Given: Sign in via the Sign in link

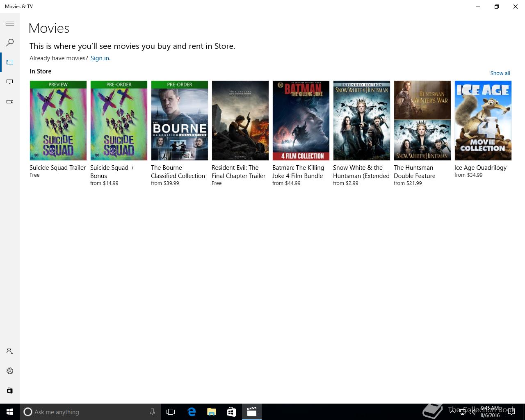Looking at the screenshot, I should tap(100, 58).
